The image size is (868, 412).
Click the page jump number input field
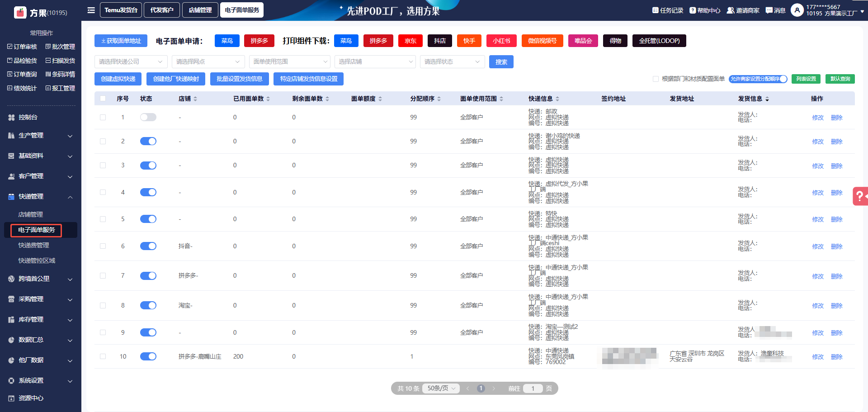(x=533, y=388)
